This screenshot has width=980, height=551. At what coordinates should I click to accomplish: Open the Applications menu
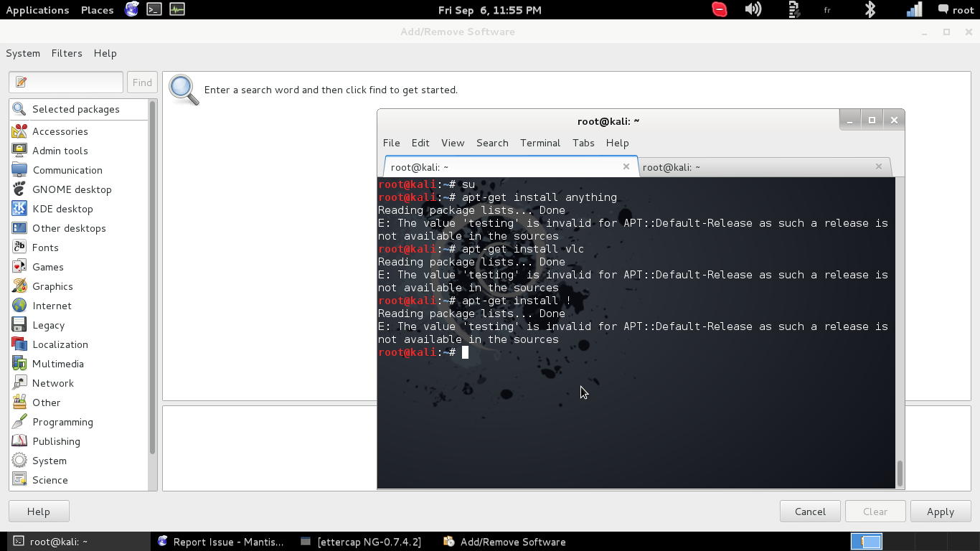[x=37, y=10]
